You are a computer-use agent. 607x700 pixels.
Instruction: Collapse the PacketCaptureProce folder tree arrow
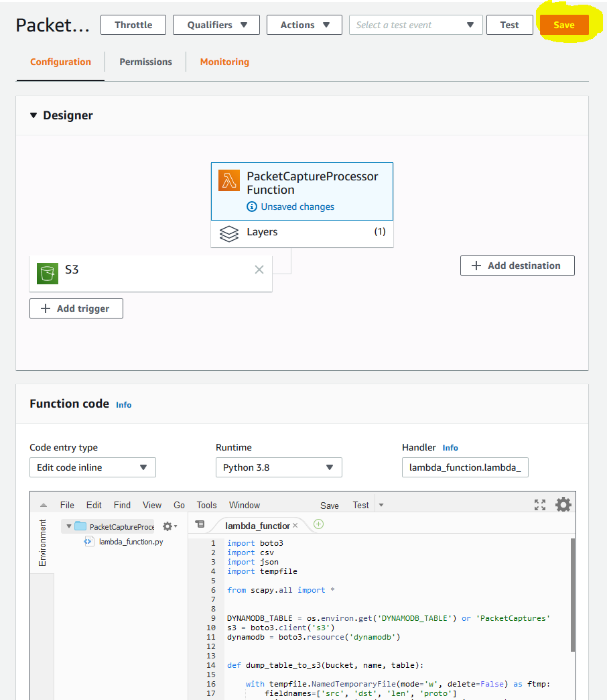tap(69, 526)
